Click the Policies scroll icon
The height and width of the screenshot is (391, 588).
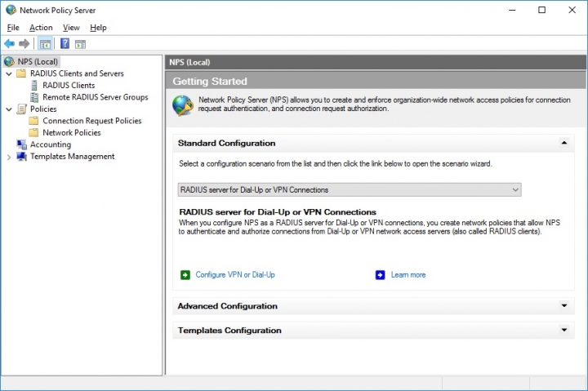tap(22, 109)
